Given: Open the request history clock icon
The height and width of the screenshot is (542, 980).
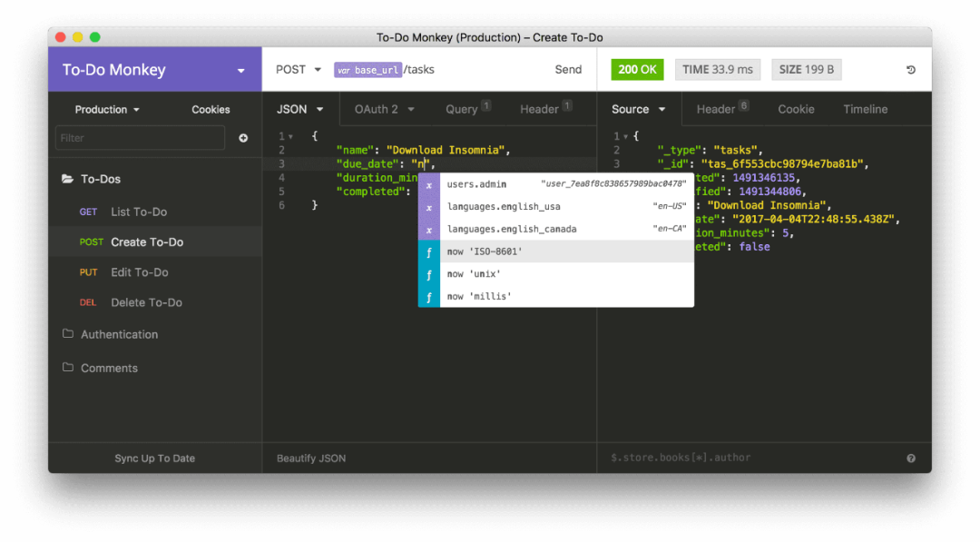Looking at the screenshot, I should [911, 70].
